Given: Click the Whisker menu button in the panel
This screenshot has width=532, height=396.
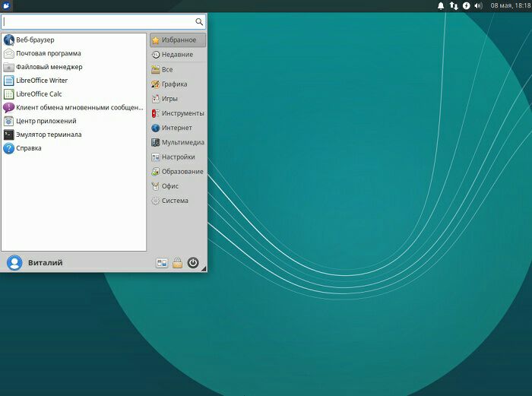Looking at the screenshot, I should pos(6,5).
